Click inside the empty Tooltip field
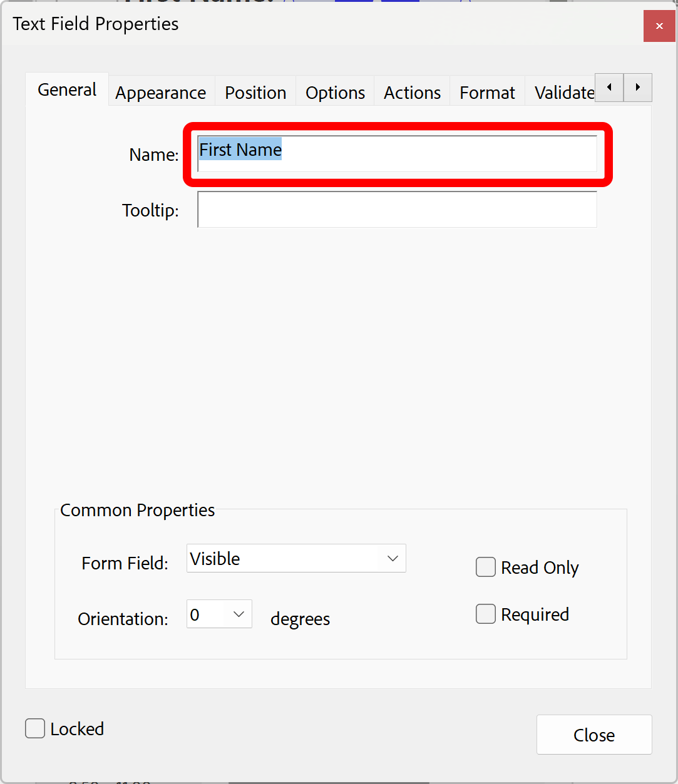The height and width of the screenshot is (784, 678). 397,210
